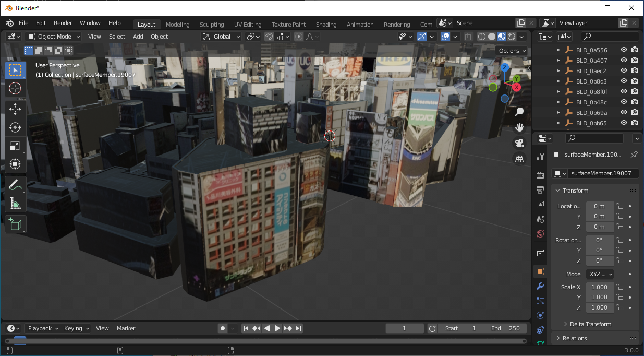
Task: Expand the BLD_0aec2 tree item
Action: click(x=558, y=70)
